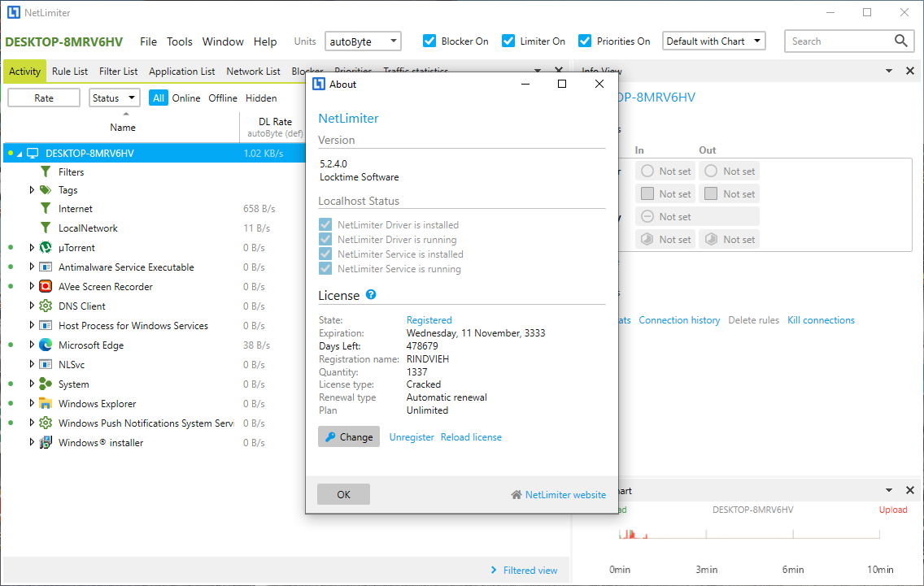The width and height of the screenshot is (924, 586).
Task: Switch to the Rule List tab
Action: [x=69, y=72]
